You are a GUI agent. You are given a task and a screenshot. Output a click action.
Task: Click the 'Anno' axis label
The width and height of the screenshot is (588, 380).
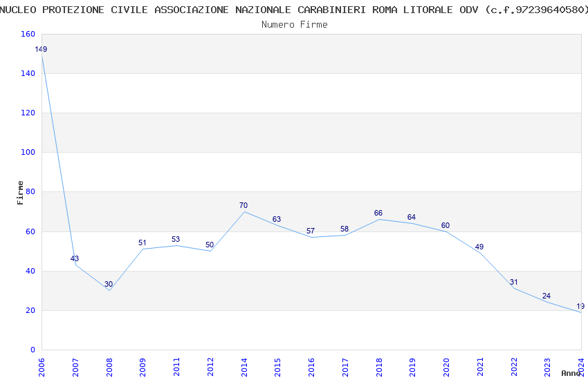(x=571, y=373)
